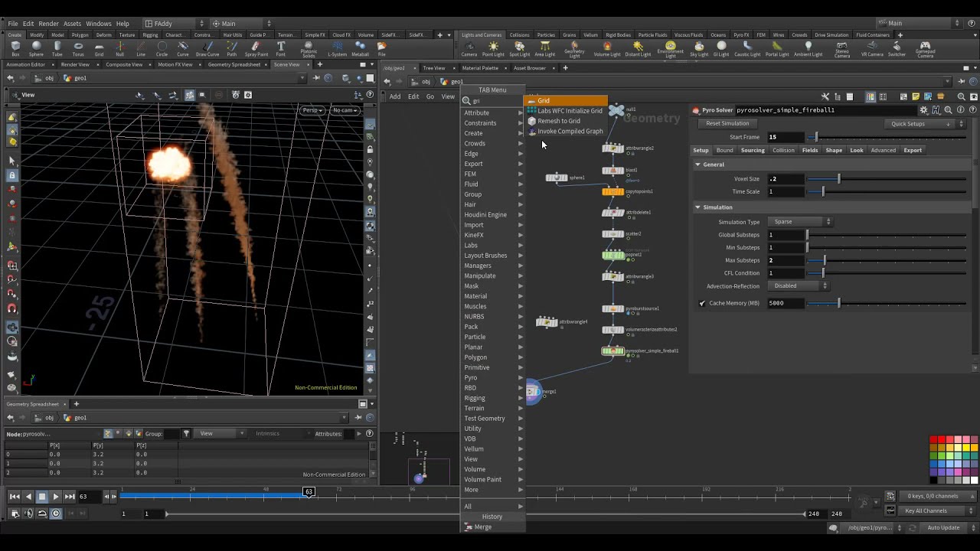Select the Sphere shelf tool
This screenshot has width=980, height=551.
pyautogui.click(x=36, y=49)
